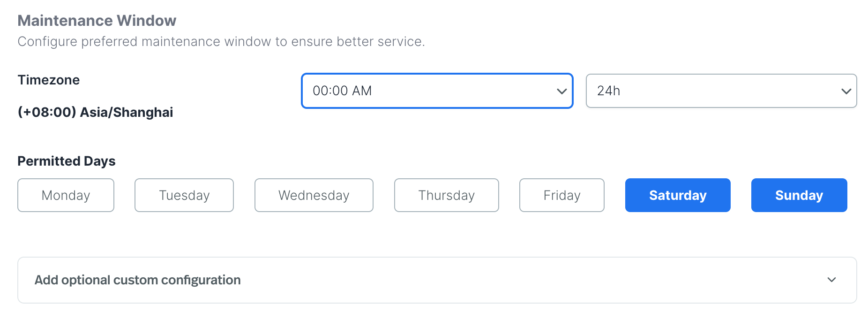868x320 pixels.
Task: Click the maintenance window description text
Action: 221,42
